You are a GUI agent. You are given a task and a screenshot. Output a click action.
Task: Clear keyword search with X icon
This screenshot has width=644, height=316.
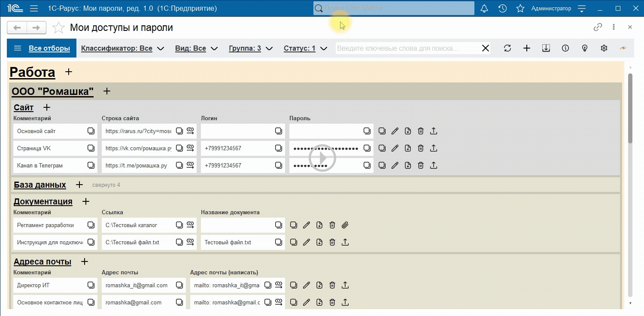coord(486,48)
